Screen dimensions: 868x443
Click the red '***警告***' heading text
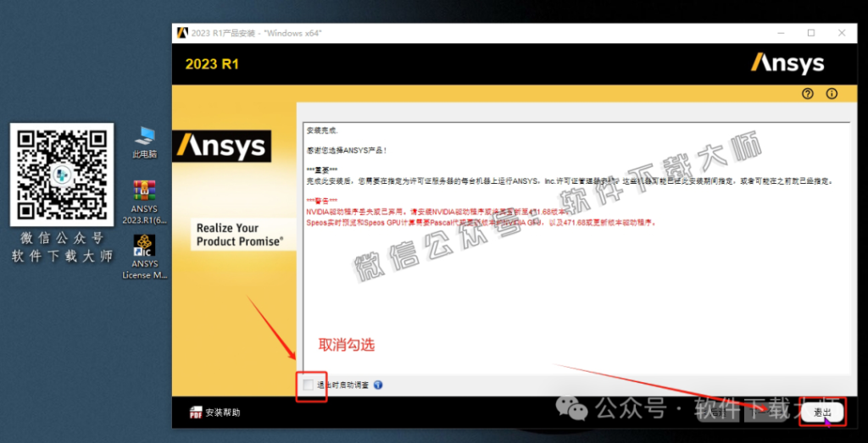pyautogui.click(x=321, y=201)
